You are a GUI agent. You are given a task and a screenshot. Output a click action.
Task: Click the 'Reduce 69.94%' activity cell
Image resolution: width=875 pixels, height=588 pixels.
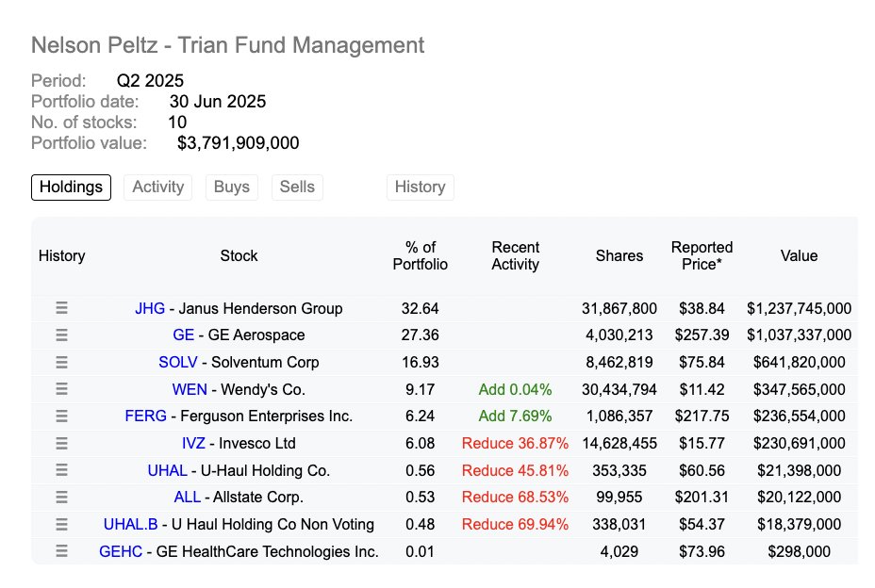(515, 525)
